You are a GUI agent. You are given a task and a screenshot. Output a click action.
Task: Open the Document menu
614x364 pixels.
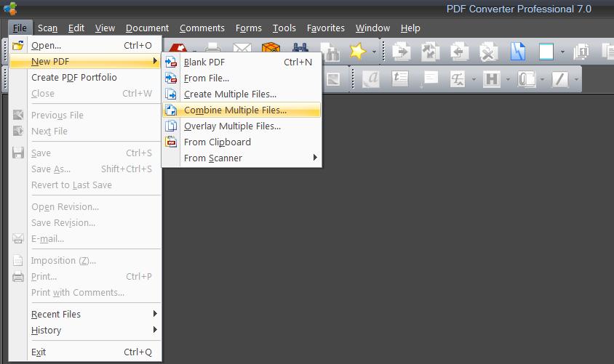(147, 28)
